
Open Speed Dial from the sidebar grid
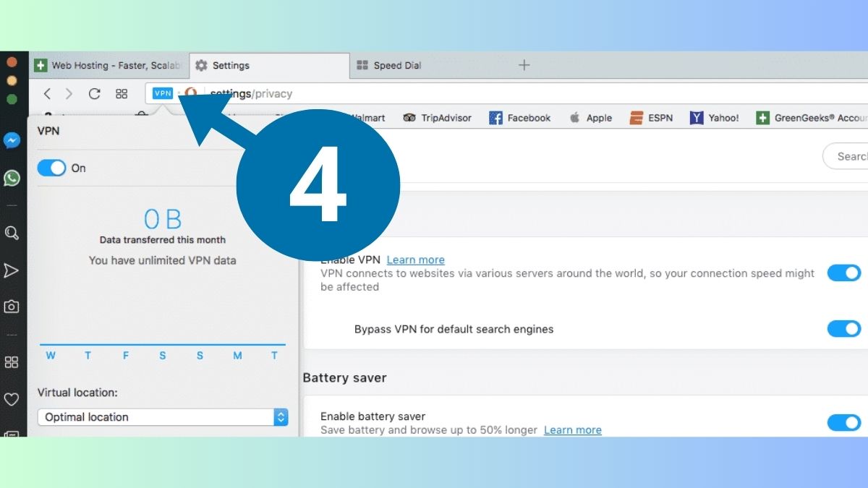point(12,362)
